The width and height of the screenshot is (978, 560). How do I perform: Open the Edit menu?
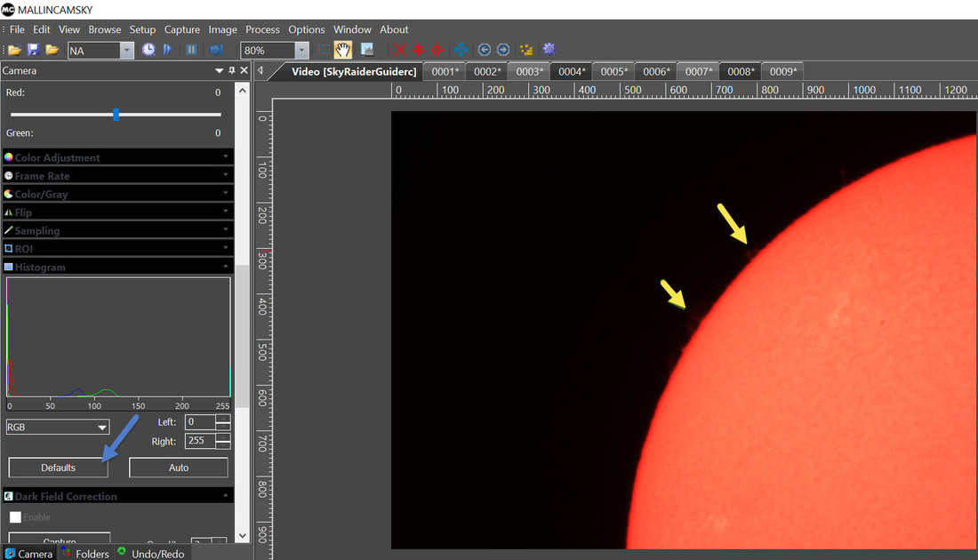pyautogui.click(x=41, y=29)
